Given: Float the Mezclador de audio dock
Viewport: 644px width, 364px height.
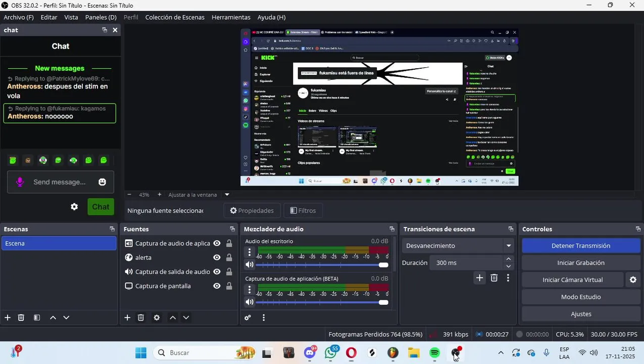Looking at the screenshot, I should pos(391,229).
